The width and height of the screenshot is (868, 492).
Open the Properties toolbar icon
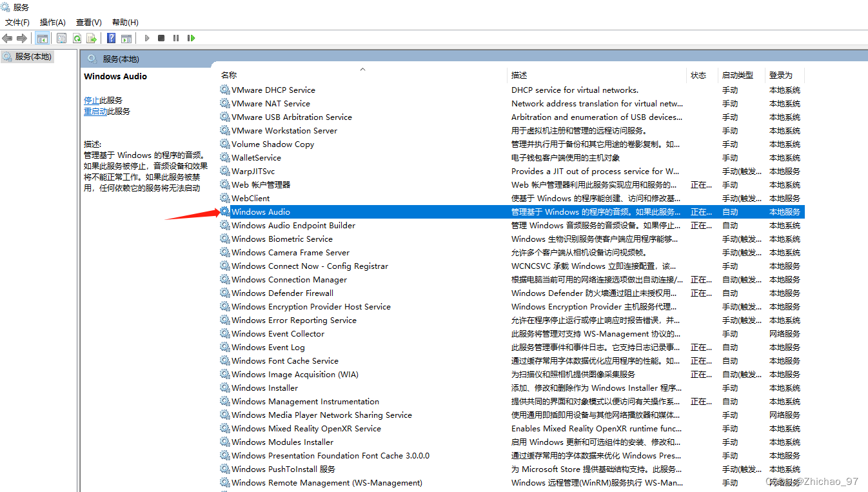(x=61, y=38)
